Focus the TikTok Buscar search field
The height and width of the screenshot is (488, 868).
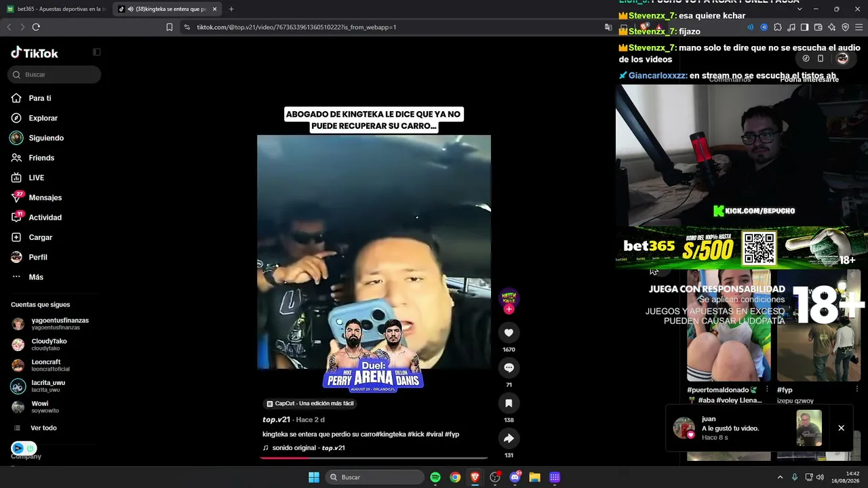point(55,75)
